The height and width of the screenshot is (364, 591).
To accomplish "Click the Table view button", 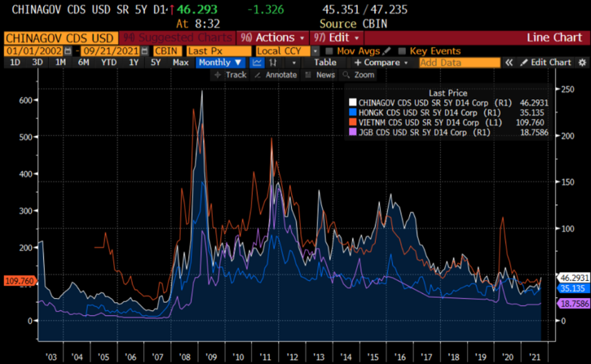I will (x=324, y=63).
